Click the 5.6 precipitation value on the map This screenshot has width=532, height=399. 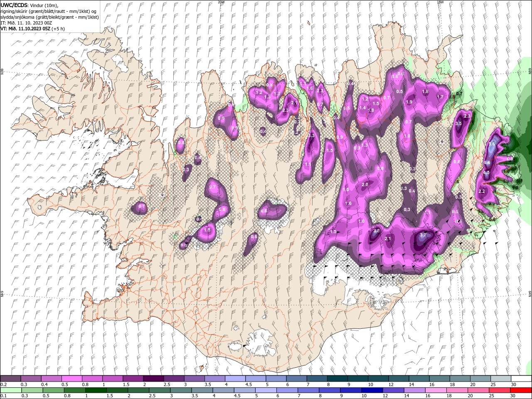[492, 144]
